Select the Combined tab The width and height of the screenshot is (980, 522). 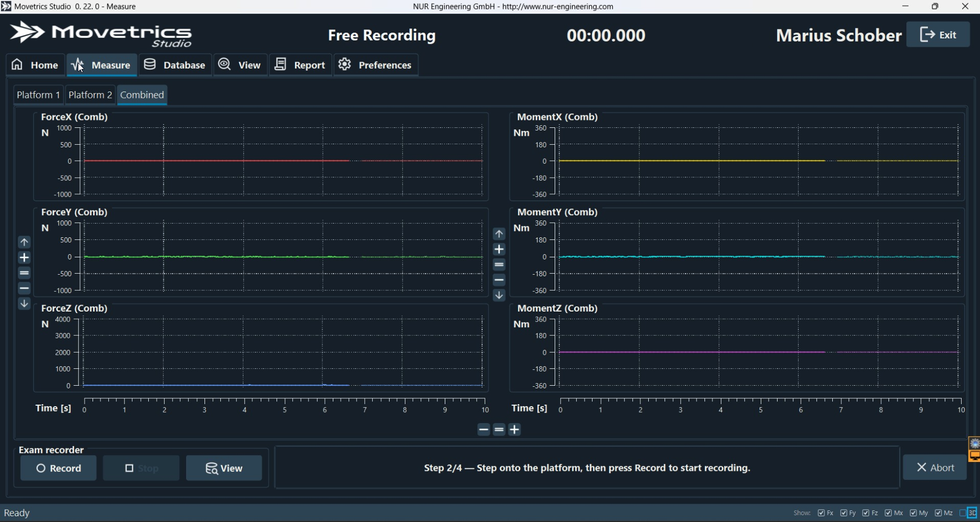[142, 95]
